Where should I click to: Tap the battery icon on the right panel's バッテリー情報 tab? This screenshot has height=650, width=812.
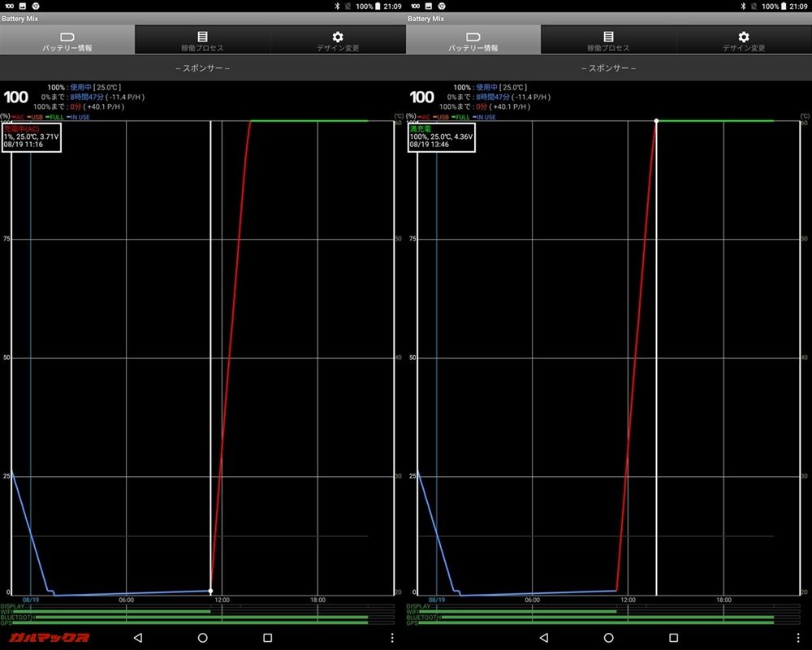(x=472, y=37)
